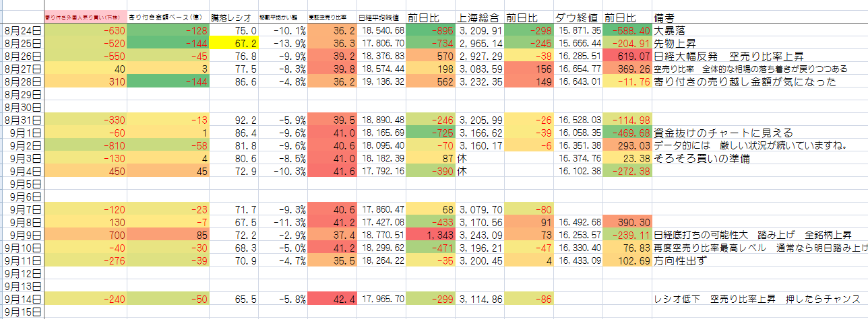
Task: Select the red 1,343 前日比 cell
Action: (x=431, y=236)
